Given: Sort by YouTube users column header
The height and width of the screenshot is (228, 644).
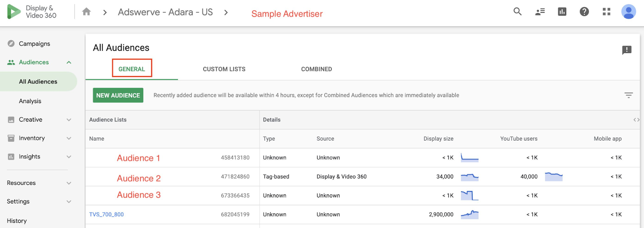Looking at the screenshot, I should pyautogui.click(x=519, y=139).
